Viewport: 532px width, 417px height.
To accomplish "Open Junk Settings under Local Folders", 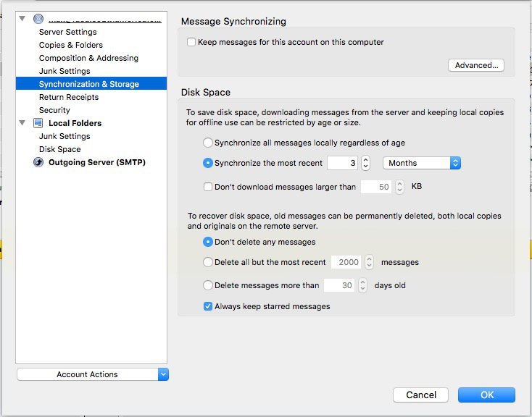I will tap(65, 136).
